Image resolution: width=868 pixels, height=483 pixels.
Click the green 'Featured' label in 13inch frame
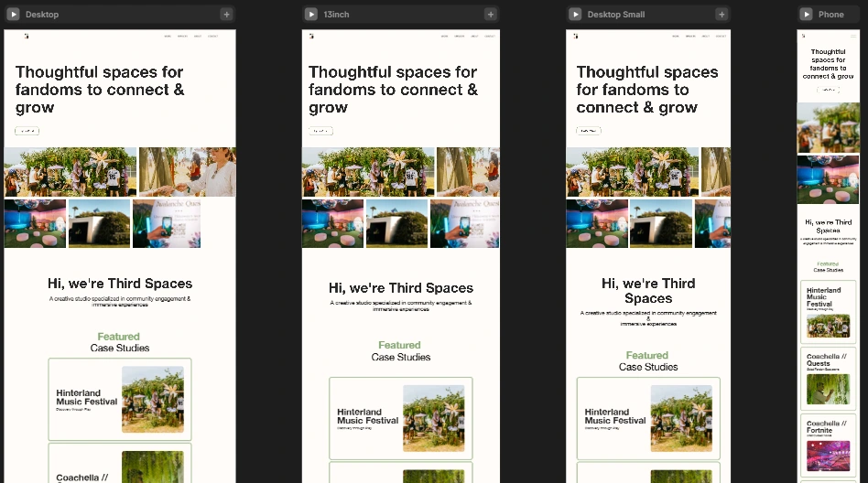point(400,345)
